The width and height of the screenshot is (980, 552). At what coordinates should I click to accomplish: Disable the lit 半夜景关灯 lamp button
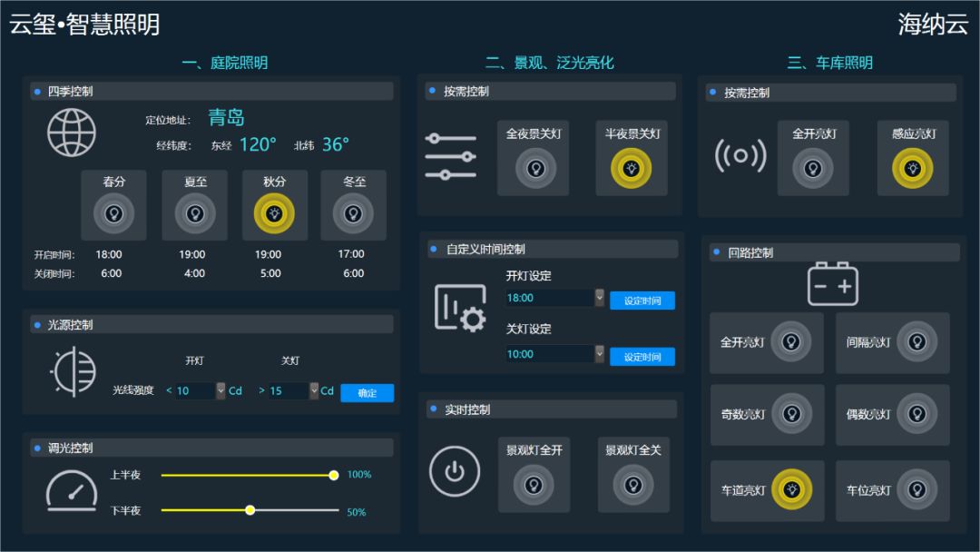632,168
